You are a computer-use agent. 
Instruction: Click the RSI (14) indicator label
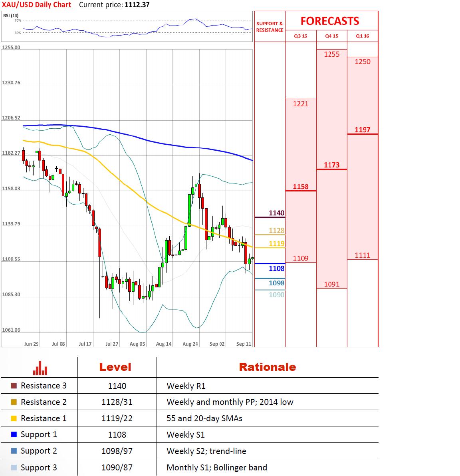11,16
